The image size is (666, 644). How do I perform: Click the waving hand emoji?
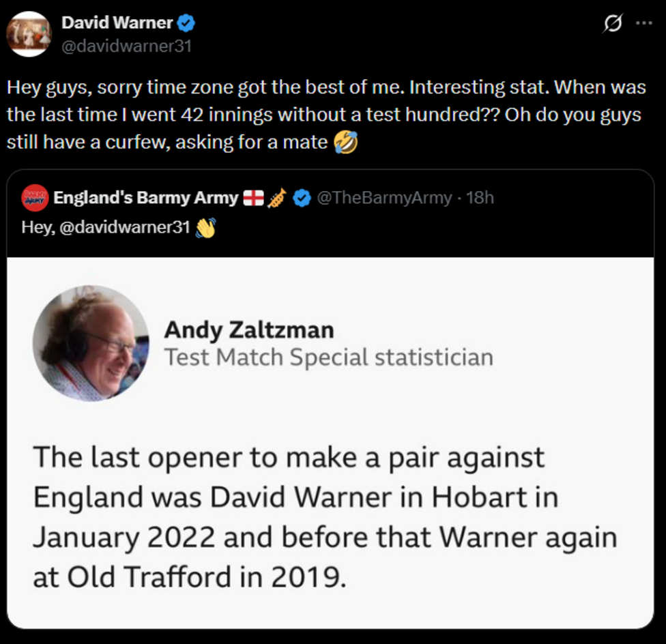click(x=205, y=228)
